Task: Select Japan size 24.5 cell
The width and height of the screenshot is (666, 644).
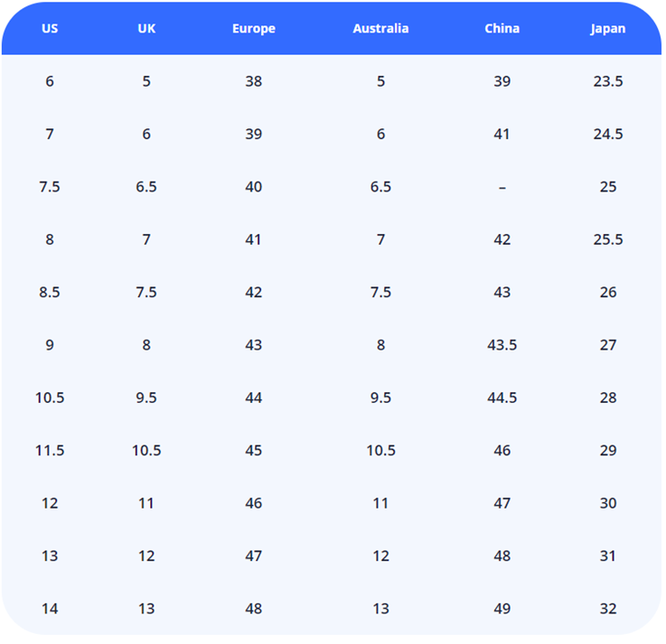Action: pos(608,134)
